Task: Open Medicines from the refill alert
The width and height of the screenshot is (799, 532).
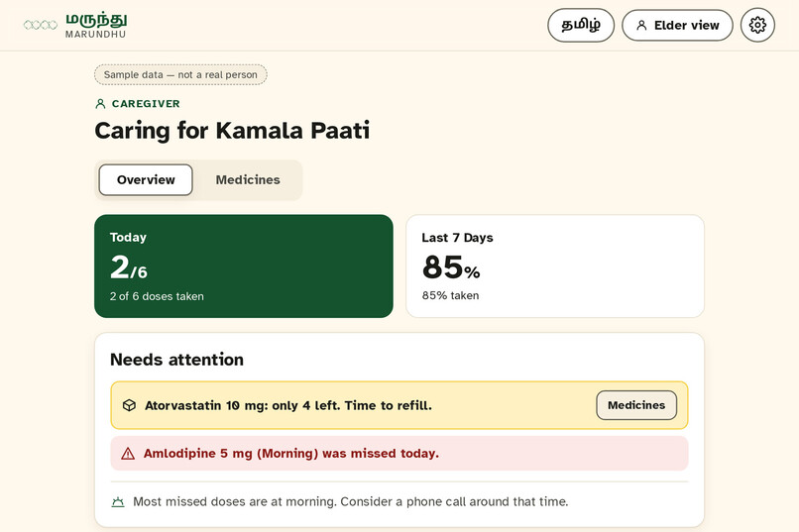Action: tap(636, 405)
